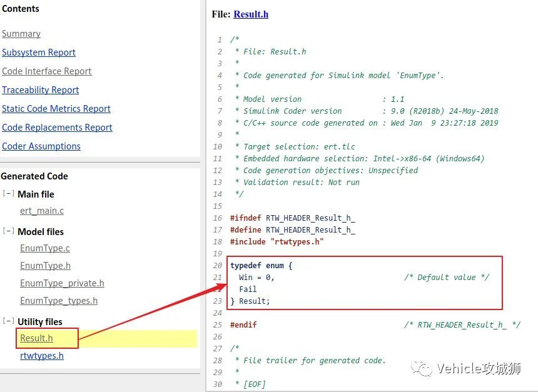
Task: Click the '#endif' directive
Action: coord(243,324)
